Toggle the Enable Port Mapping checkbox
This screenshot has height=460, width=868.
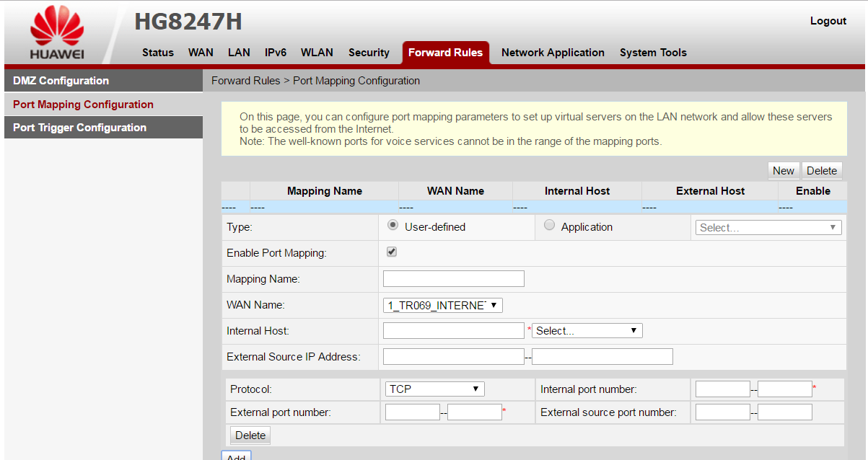click(x=392, y=252)
